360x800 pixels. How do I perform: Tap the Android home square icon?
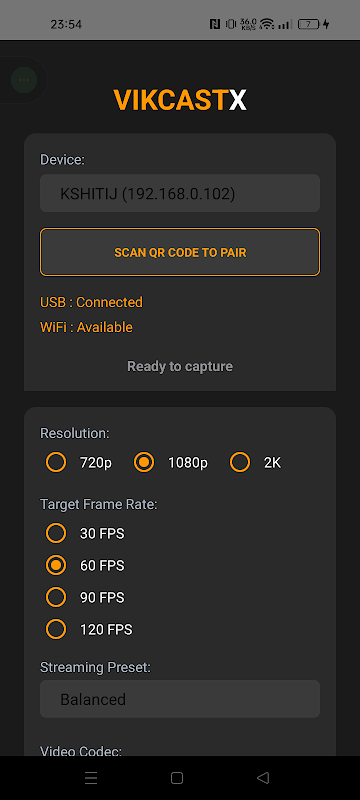(x=177, y=778)
